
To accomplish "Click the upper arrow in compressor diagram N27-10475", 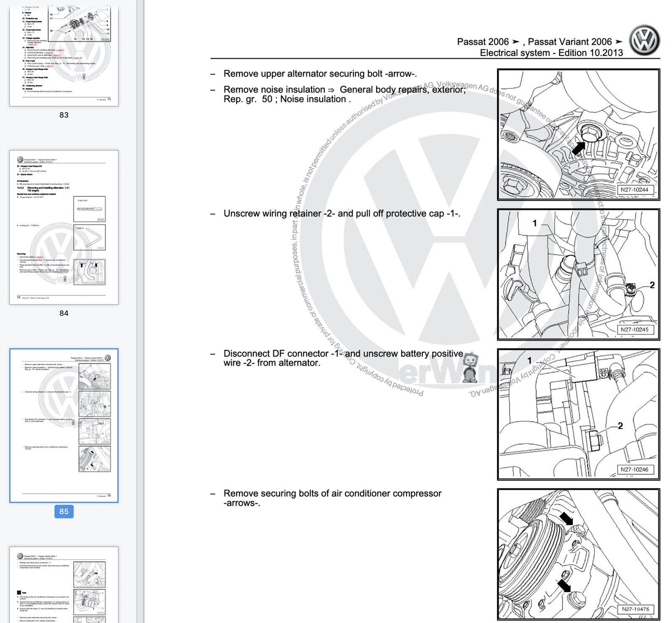I will coord(566,518).
